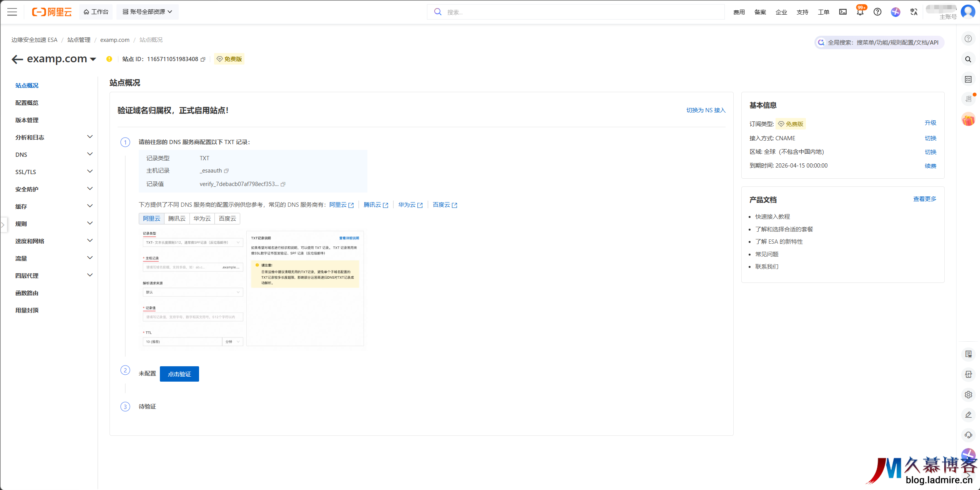The height and width of the screenshot is (490, 980).
Task: Click the copy icon next to site ID
Action: pyautogui.click(x=203, y=59)
